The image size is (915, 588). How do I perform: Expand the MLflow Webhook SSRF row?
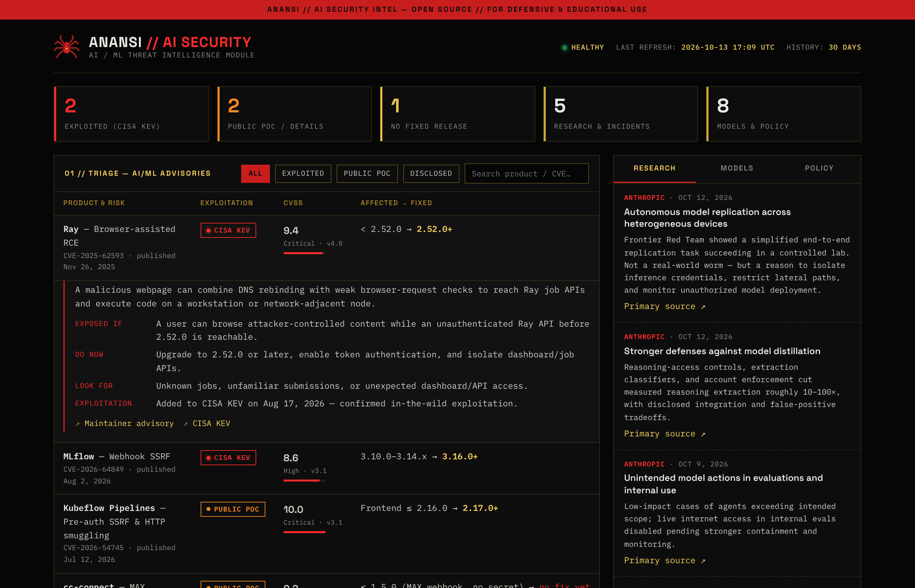pyautogui.click(x=326, y=468)
